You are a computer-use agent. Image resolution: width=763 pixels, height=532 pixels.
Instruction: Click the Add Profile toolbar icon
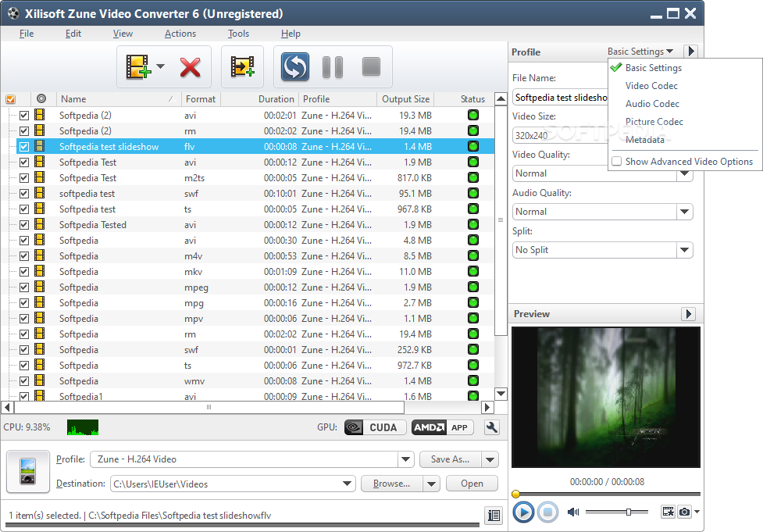(242, 66)
